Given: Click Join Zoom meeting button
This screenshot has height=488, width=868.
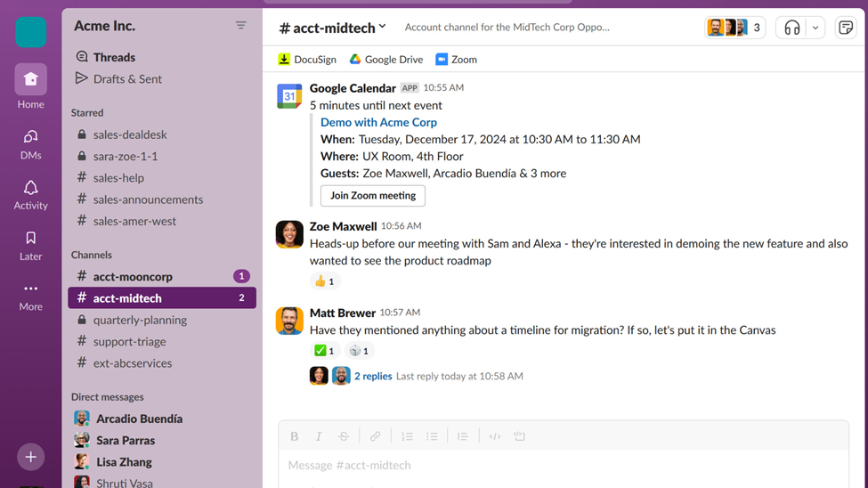Looking at the screenshot, I should [x=372, y=196].
